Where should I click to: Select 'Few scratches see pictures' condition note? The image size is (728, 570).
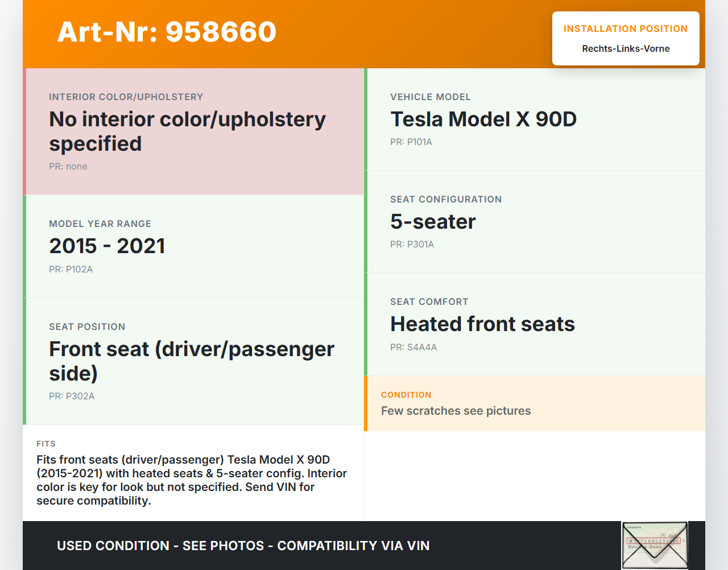[456, 411]
